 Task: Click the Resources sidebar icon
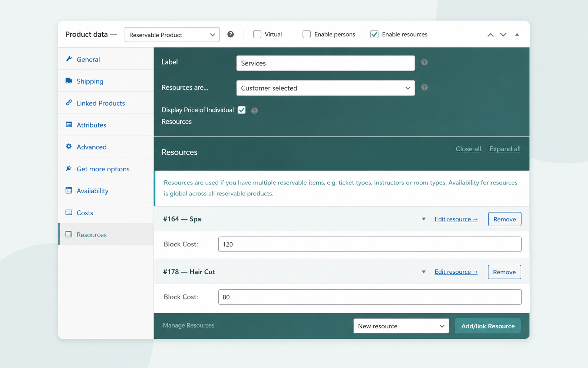[x=69, y=234]
